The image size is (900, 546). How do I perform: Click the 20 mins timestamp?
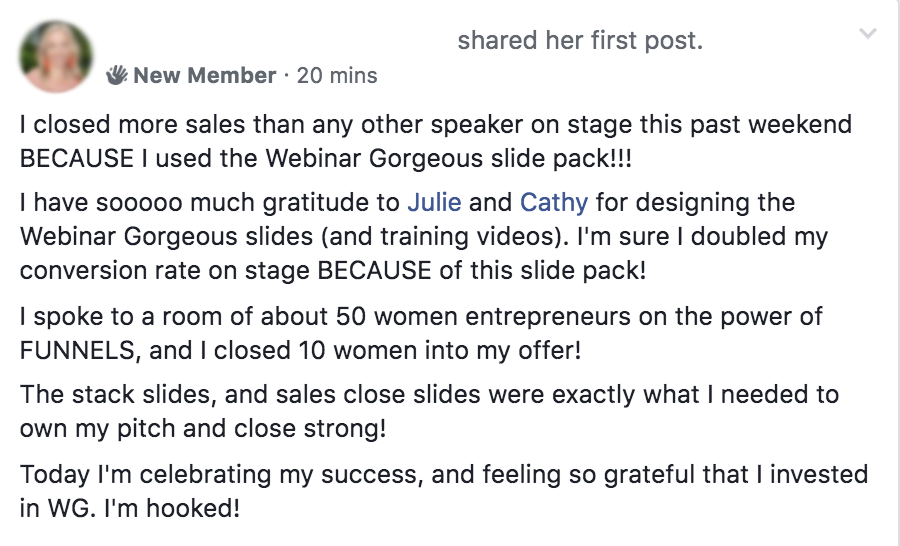point(337,76)
